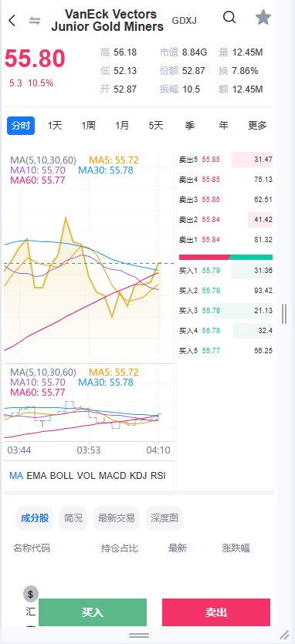295x644 pixels.
Task: Switch chart to 1周 timeframe
Action: pyautogui.click(x=88, y=126)
